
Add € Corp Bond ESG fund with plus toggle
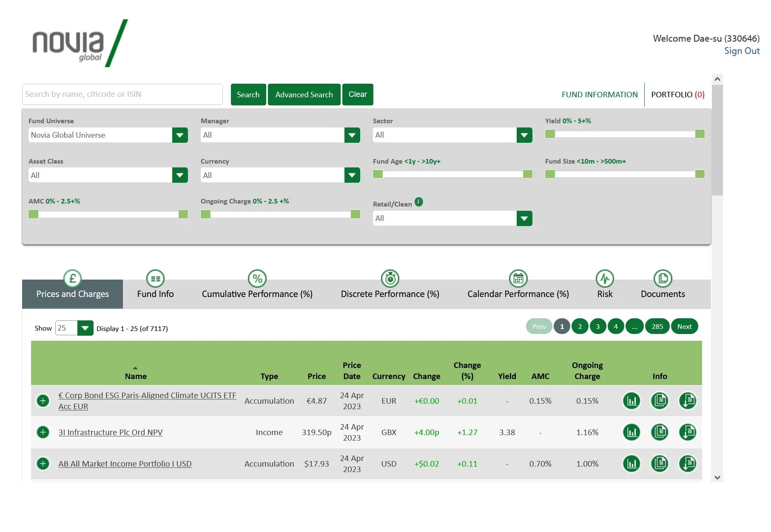(43, 401)
